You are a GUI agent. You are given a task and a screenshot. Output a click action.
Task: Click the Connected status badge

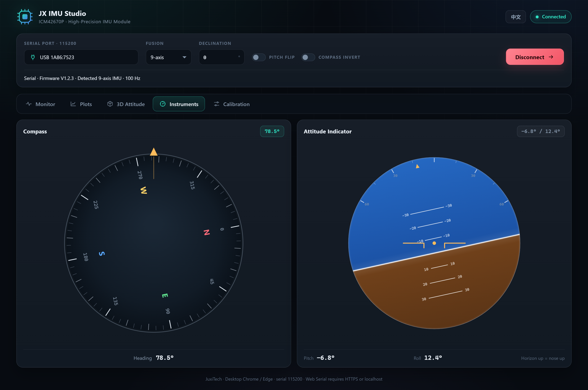[x=551, y=17]
